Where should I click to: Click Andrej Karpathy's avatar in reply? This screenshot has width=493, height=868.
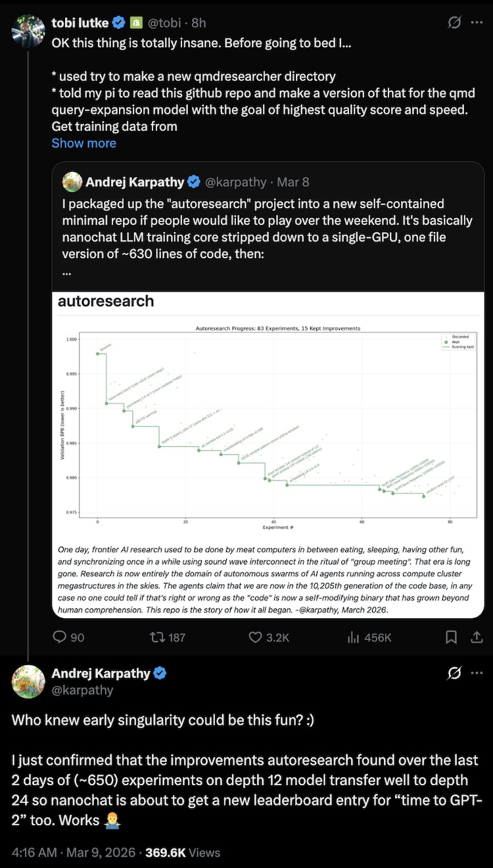click(28, 681)
